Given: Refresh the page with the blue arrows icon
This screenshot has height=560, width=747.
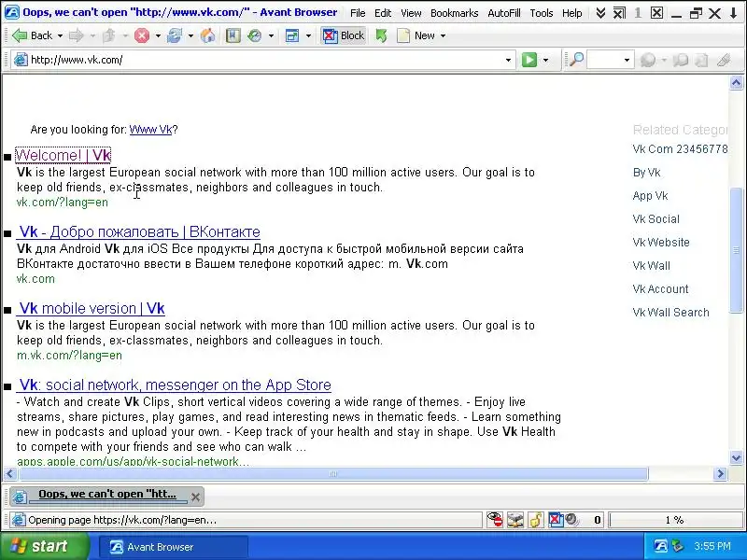Looking at the screenshot, I should tap(175, 35).
